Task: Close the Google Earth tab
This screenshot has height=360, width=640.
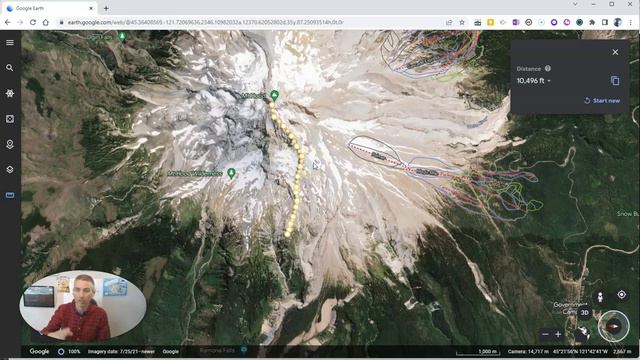Action: 91,8
